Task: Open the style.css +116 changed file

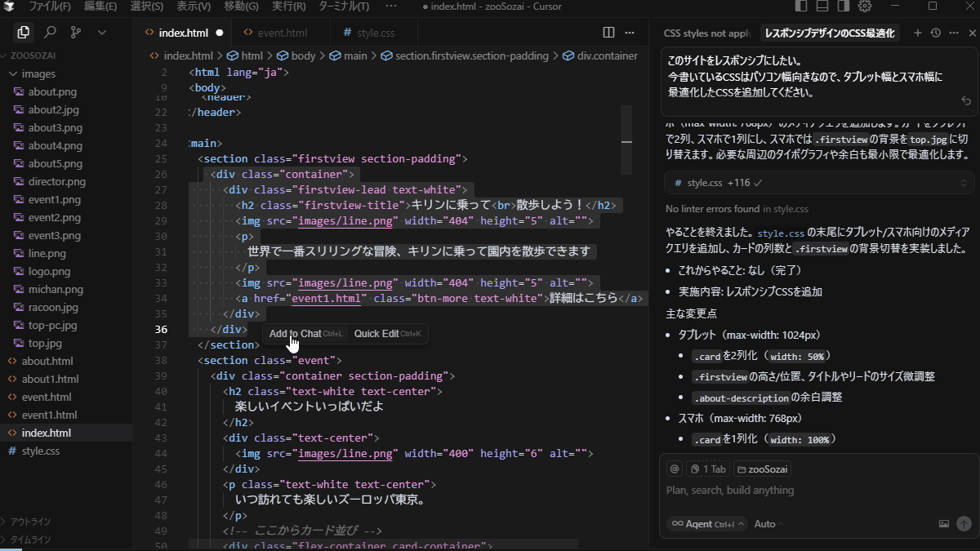Action: 718,183
